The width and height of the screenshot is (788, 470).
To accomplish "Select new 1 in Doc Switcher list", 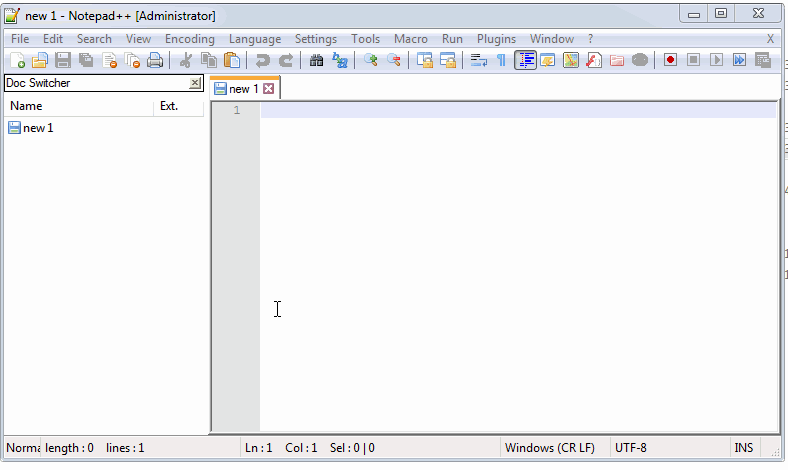I will (x=31, y=128).
